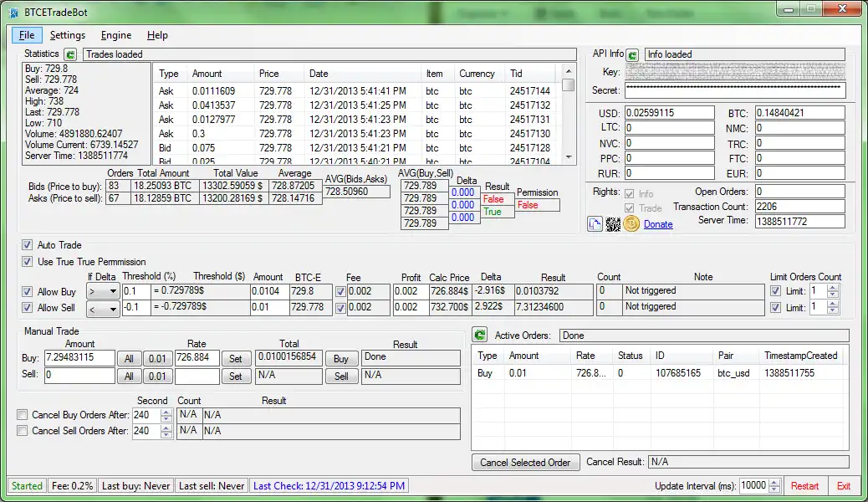Click the BTC balance field 0.14840421
The height and width of the screenshot is (502, 868).
pos(800,112)
